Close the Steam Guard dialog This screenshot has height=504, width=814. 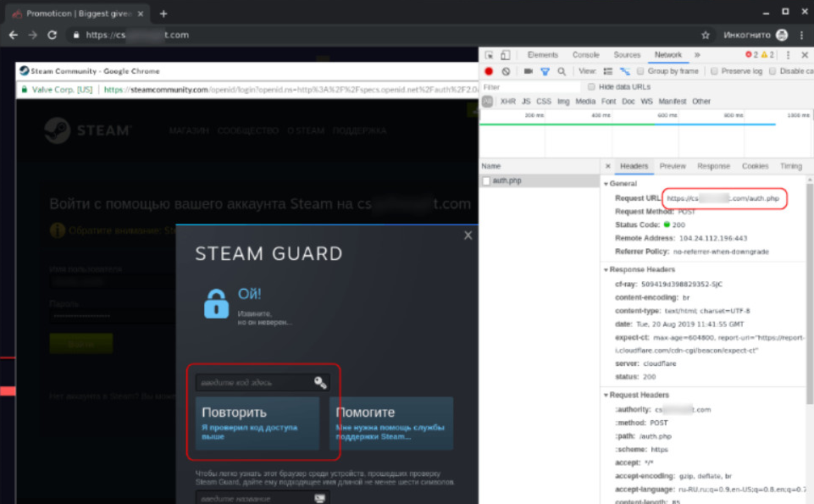click(x=468, y=235)
